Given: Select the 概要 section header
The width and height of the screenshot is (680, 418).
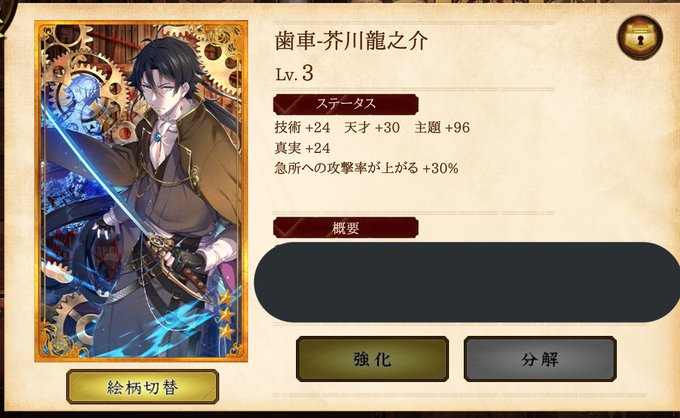Looking at the screenshot, I should [x=346, y=228].
